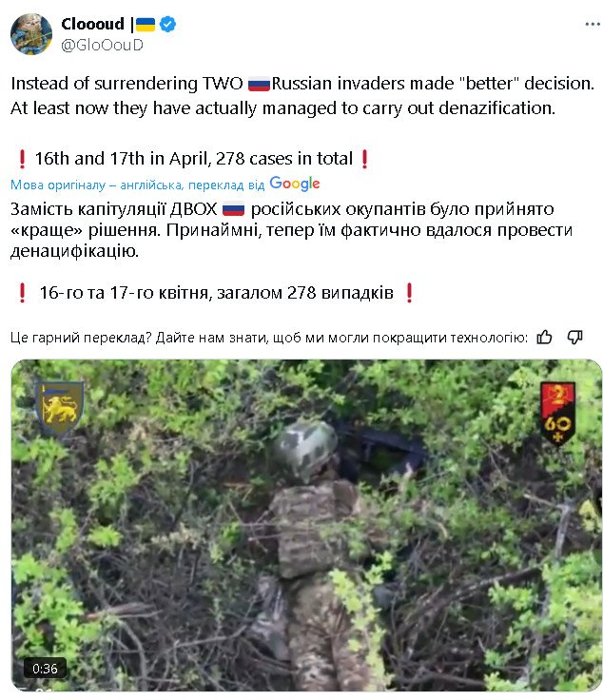The image size is (603, 700).
Task: Click the Google logo in translation attribution
Action: 295,184
